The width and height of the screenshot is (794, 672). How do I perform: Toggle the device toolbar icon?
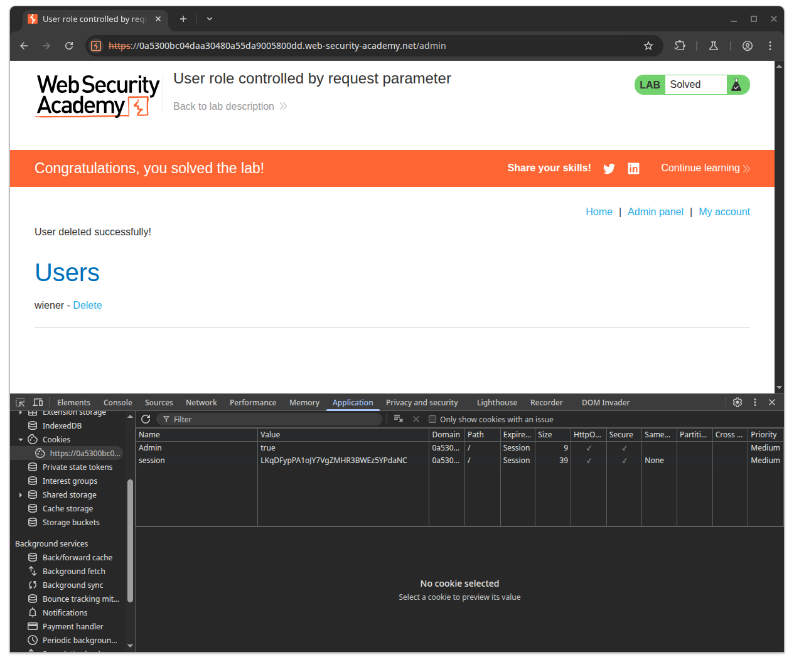(x=38, y=402)
